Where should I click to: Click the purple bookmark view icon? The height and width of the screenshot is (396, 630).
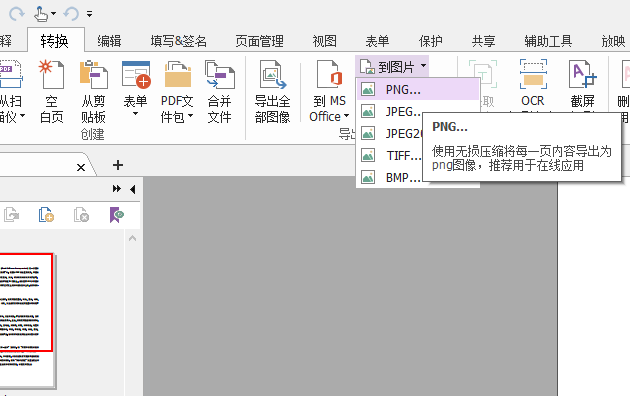tap(117, 214)
